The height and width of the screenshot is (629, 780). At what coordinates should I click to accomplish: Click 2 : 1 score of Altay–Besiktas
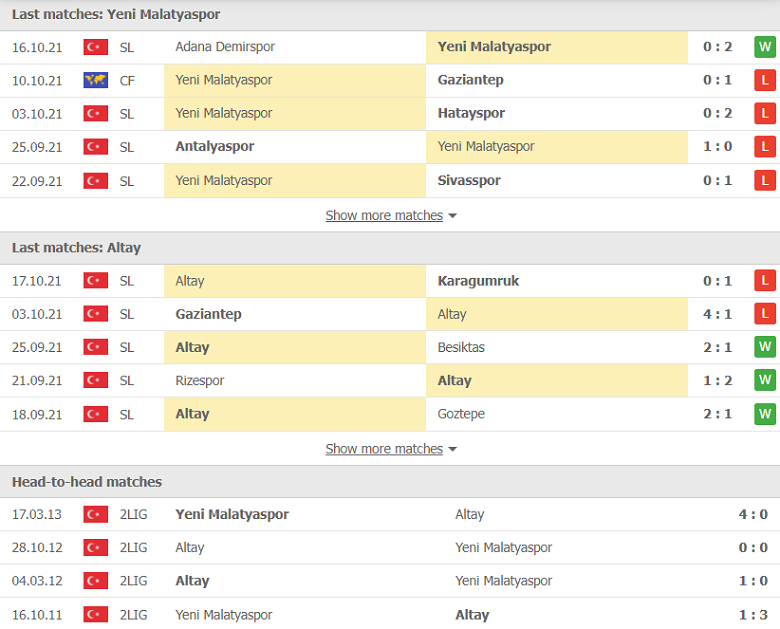717,347
